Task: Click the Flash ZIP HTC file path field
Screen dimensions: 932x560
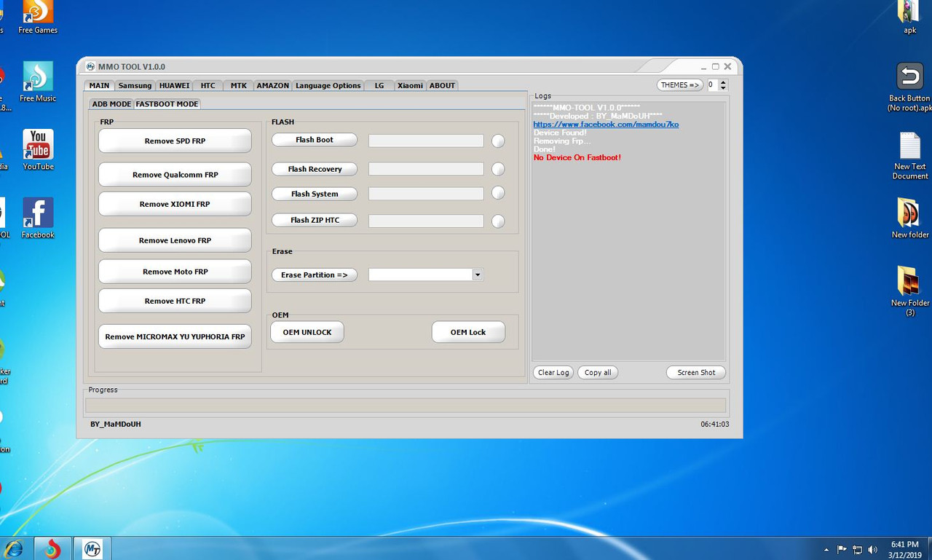Action: pos(426,221)
